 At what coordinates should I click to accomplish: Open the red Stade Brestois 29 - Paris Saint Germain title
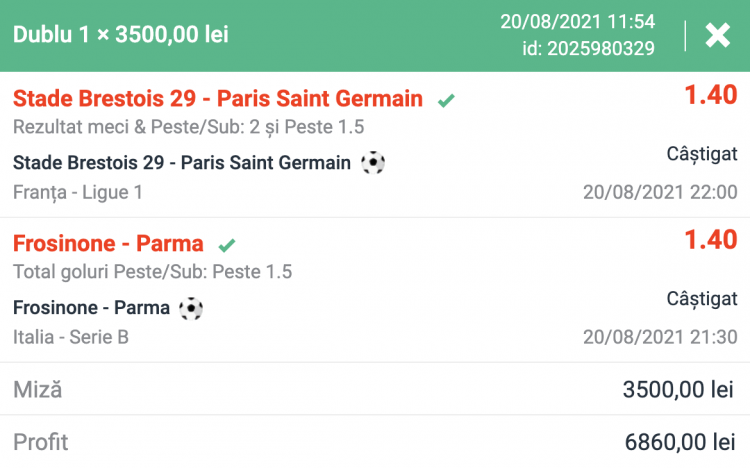point(217,98)
